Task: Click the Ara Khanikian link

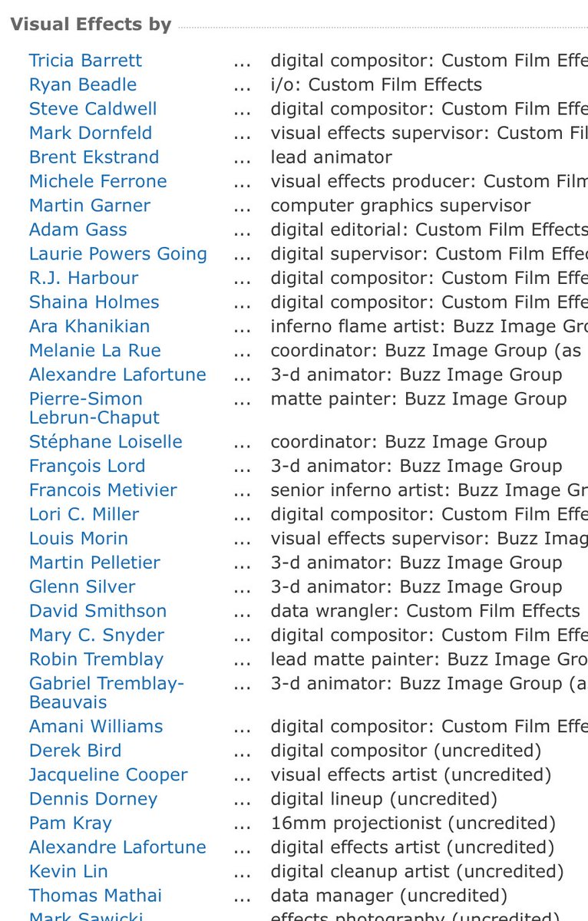Action: coord(90,326)
